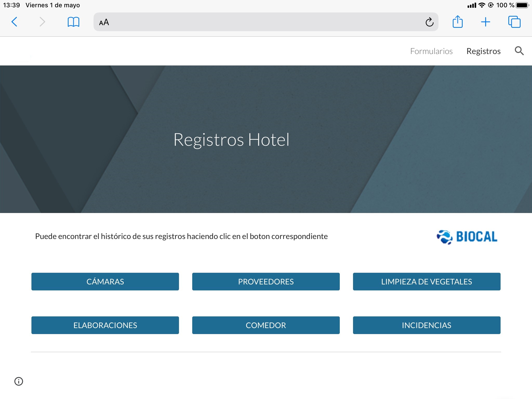Click the BIOCAL logo
This screenshot has height=399, width=532.
[467, 237]
